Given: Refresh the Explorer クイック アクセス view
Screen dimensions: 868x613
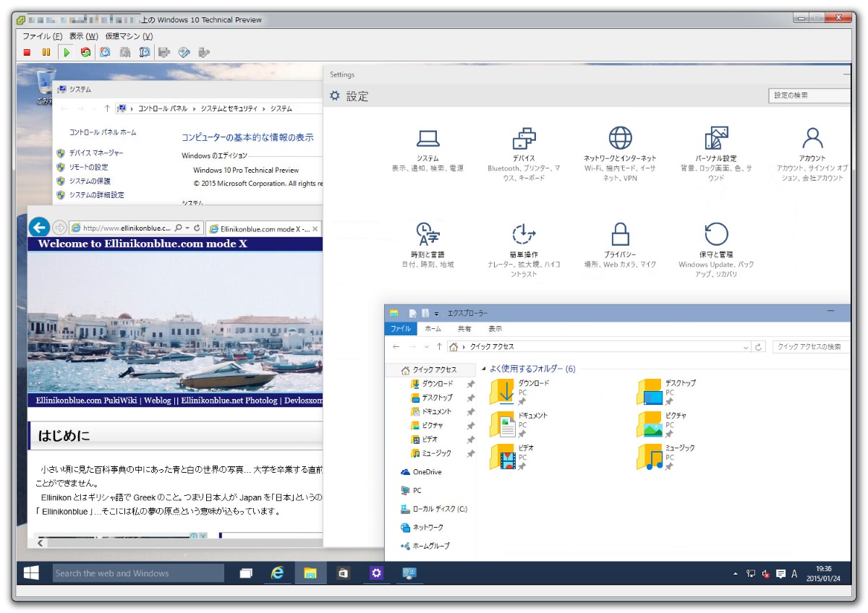Looking at the screenshot, I should [758, 347].
